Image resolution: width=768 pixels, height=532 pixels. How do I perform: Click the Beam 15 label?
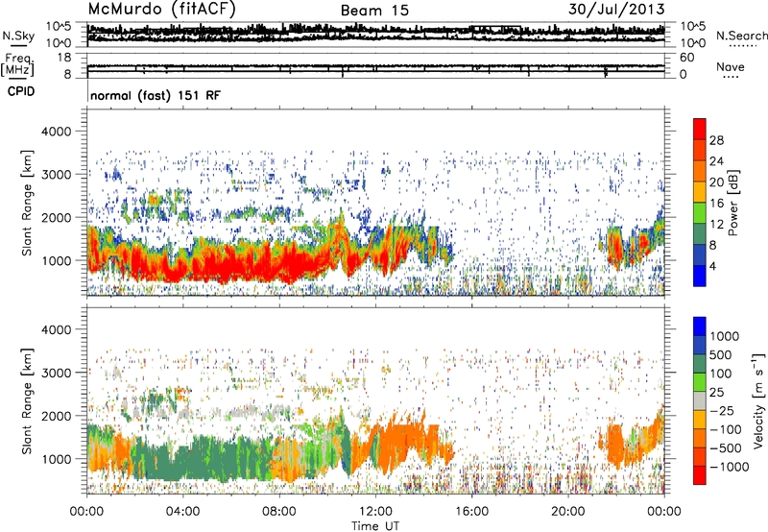point(374,11)
